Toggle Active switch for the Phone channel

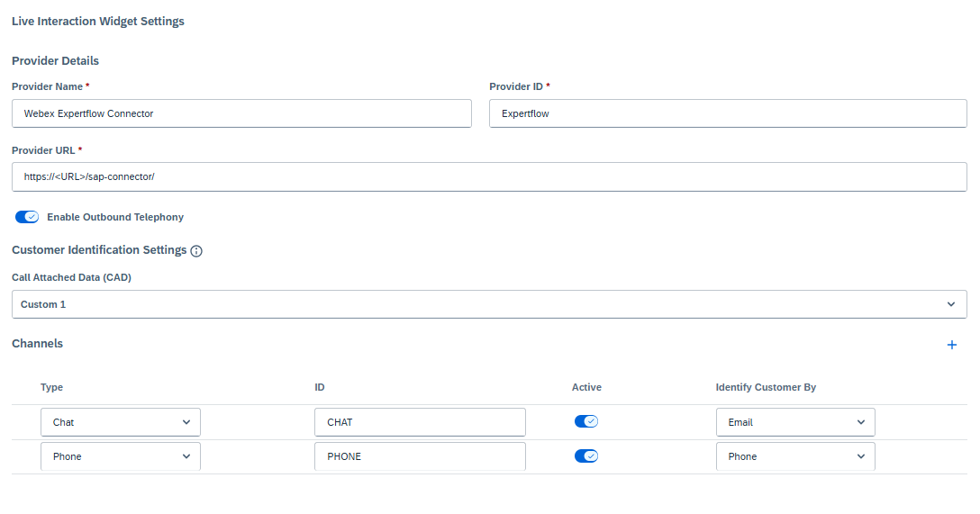click(586, 455)
